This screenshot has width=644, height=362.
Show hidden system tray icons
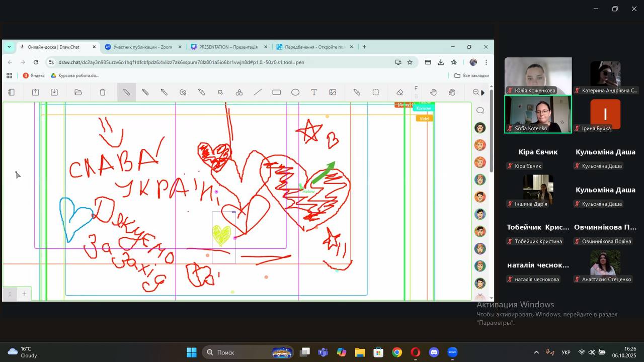536,352
